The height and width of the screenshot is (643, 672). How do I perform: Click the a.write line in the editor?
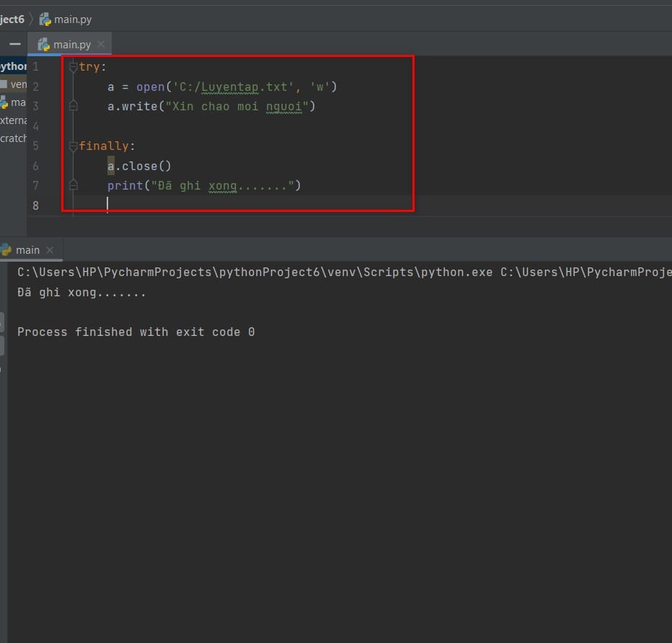tap(211, 106)
